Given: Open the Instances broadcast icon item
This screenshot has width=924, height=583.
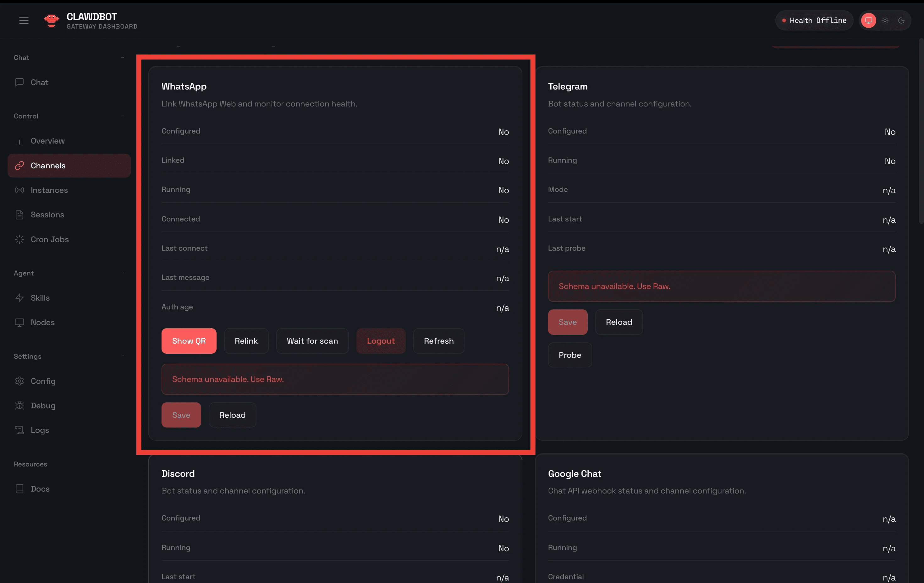Looking at the screenshot, I should (49, 190).
